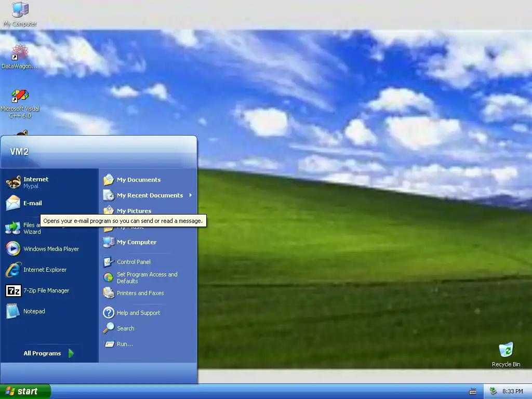Open the My Documents entry
Screen dimensions: 532x399
pos(148,179)
